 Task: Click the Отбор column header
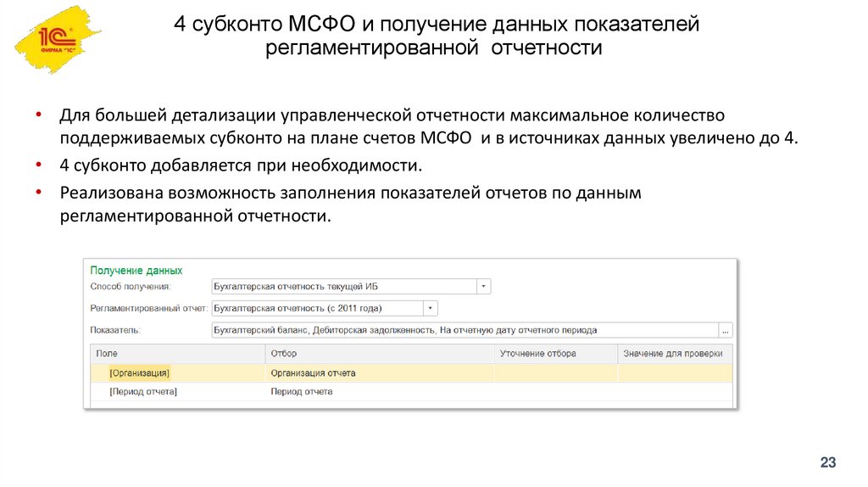(379, 354)
